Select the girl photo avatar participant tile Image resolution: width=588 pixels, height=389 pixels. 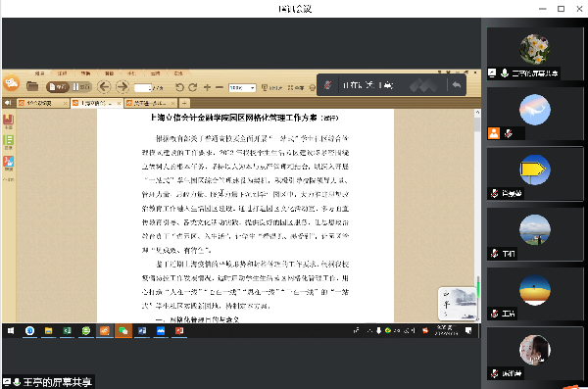tap(535, 354)
